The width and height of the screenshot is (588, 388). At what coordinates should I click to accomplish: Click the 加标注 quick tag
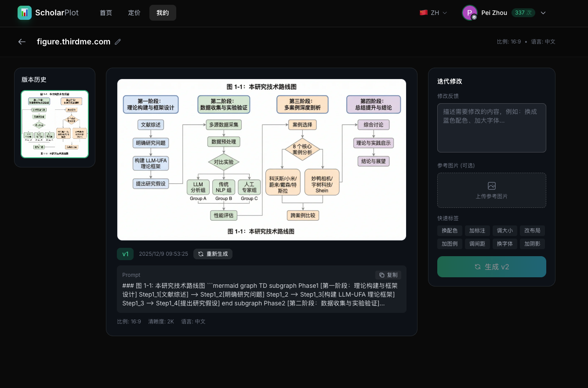[477, 230]
